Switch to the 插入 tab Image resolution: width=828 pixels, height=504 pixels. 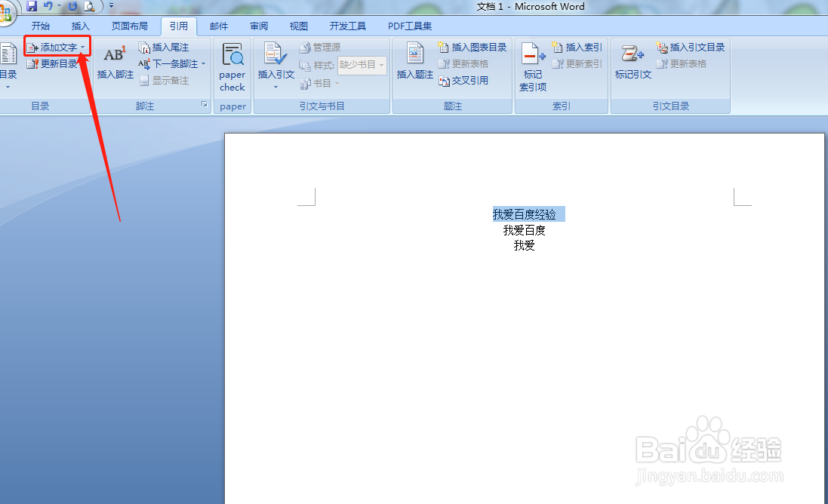click(x=80, y=26)
